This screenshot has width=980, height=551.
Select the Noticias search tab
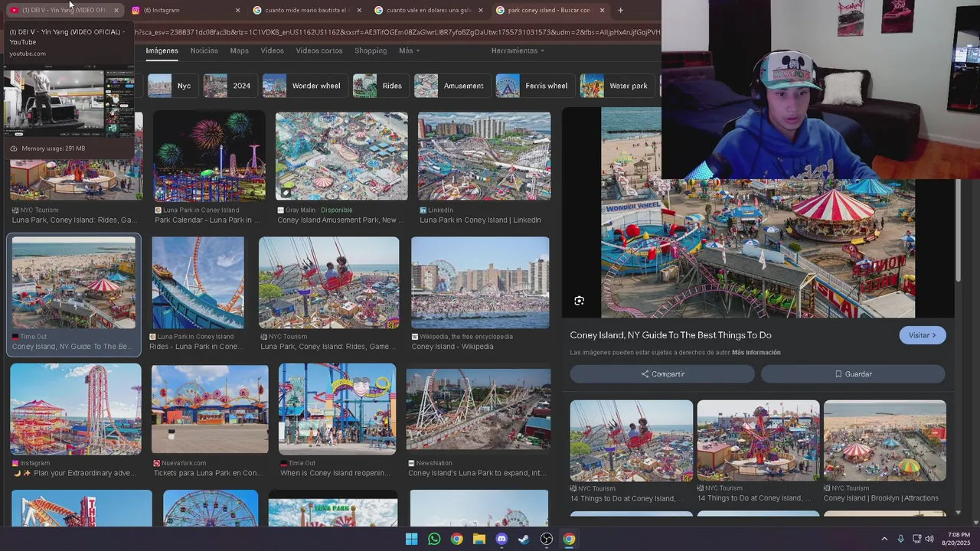pos(204,51)
